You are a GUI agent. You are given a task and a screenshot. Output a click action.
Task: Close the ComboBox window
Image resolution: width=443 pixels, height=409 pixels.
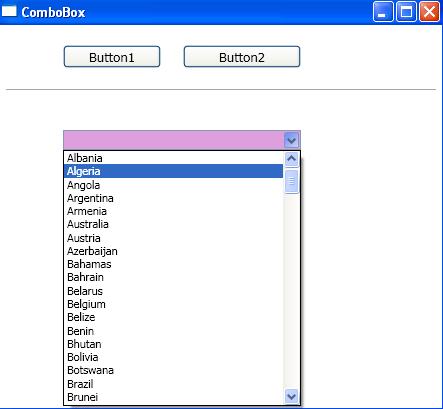[429, 12]
